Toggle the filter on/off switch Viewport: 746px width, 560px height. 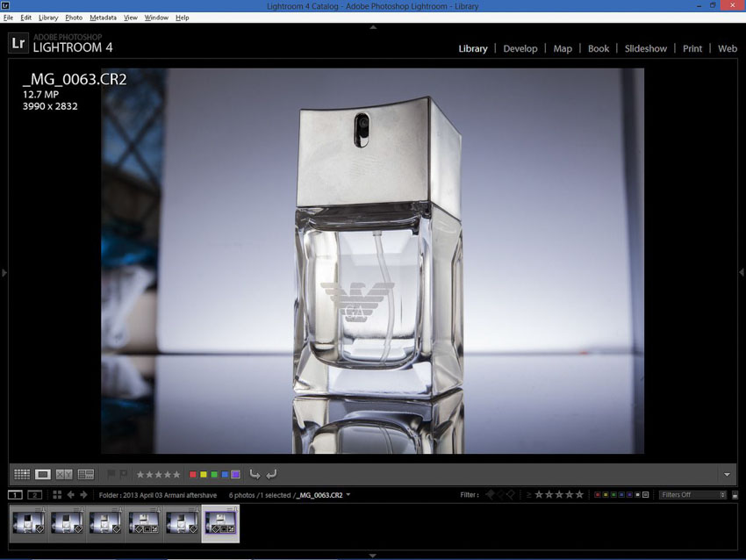click(x=735, y=495)
